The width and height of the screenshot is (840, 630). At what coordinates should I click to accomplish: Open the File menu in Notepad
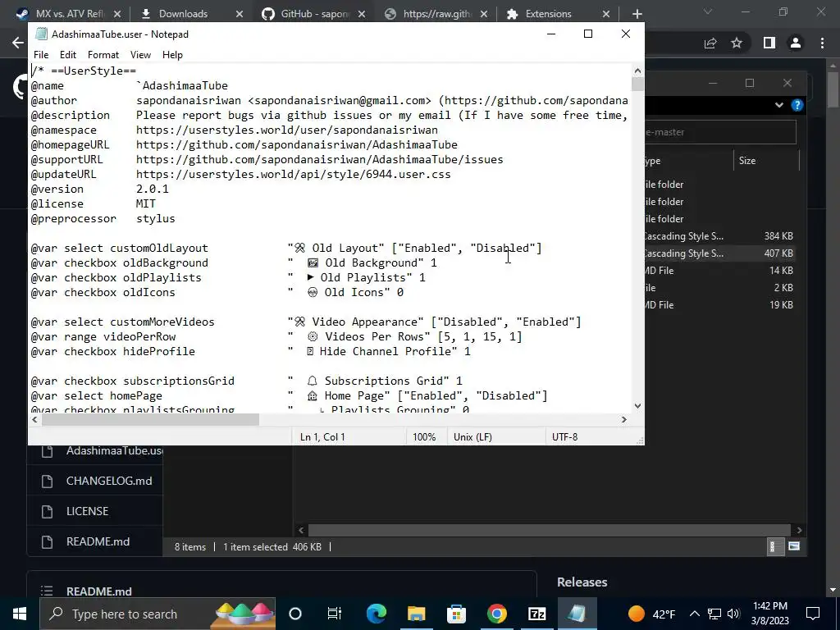point(41,55)
